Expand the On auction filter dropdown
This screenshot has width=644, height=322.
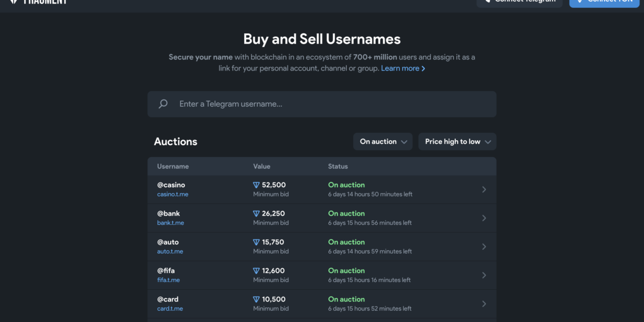(x=383, y=142)
